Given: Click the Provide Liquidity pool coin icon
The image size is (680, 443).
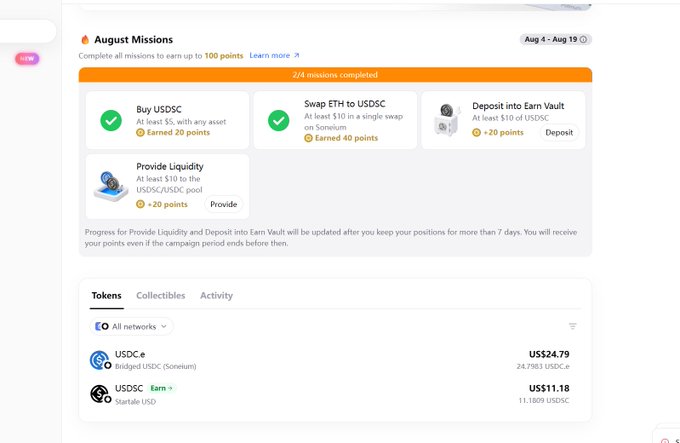Looking at the screenshot, I should (x=111, y=186).
